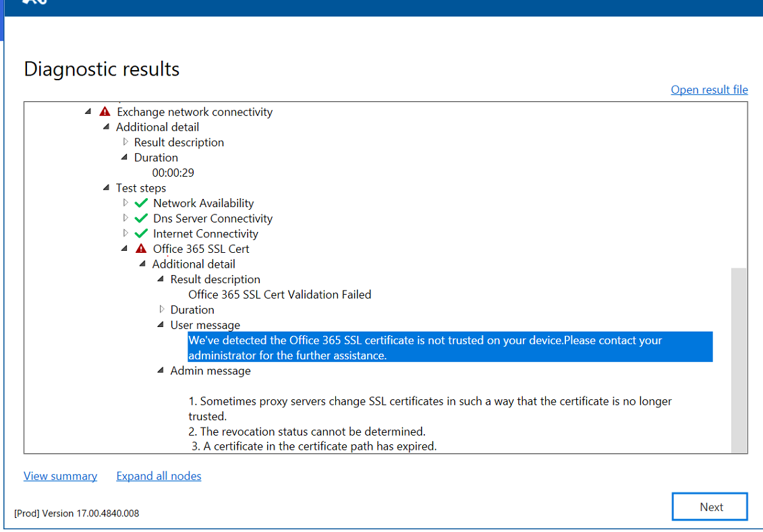Viewport: 763px width, 532px height.
Task: Select the Internet Connectivity label
Action: coord(205,233)
